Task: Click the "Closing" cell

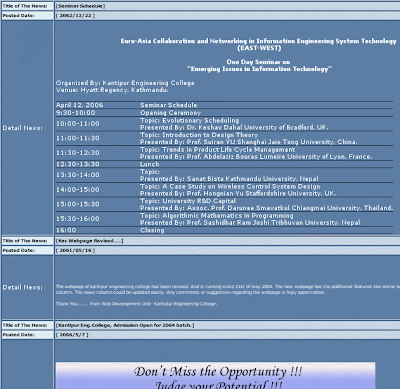Action: tap(152, 230)
